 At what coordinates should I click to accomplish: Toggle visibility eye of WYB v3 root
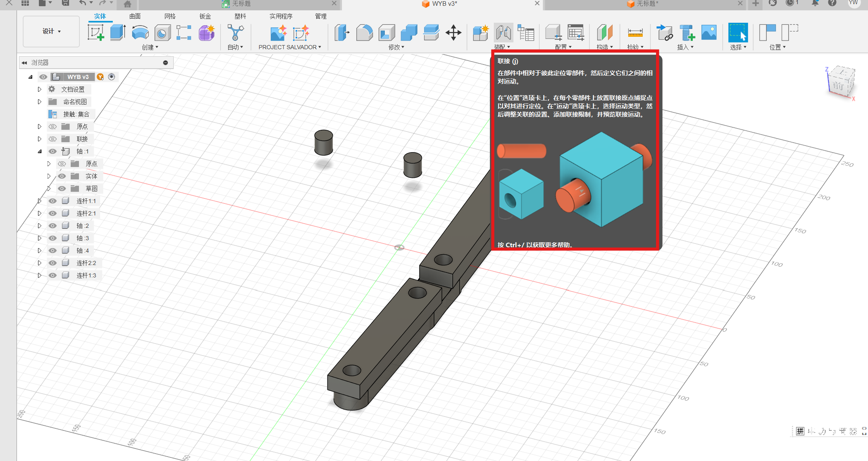(x=43, y=77)
